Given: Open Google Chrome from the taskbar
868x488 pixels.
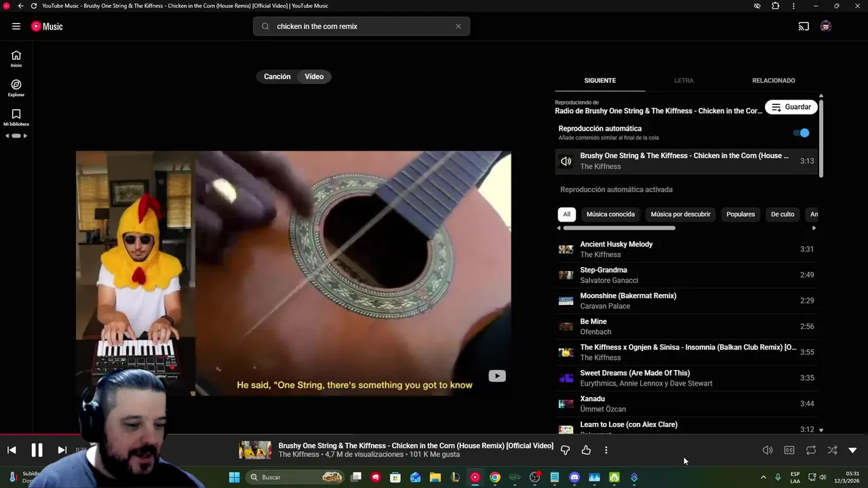Looking at the screenshot, I should point(495,477).
